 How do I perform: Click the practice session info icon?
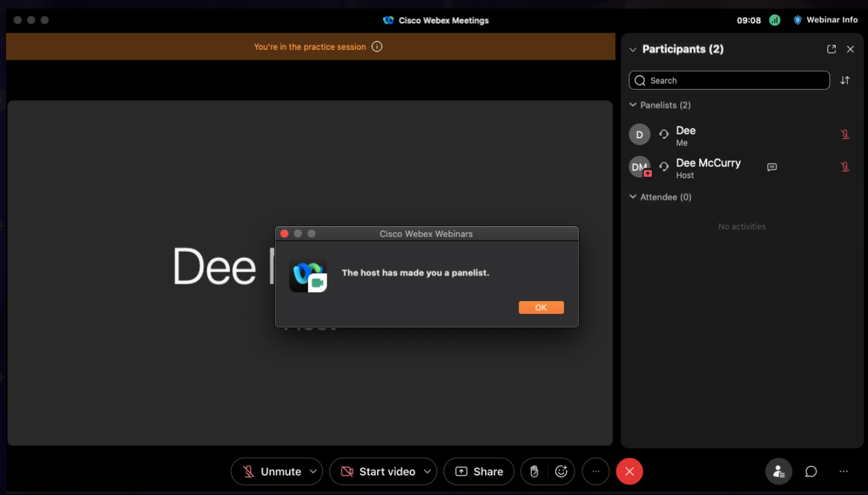[x=377, y=47]
